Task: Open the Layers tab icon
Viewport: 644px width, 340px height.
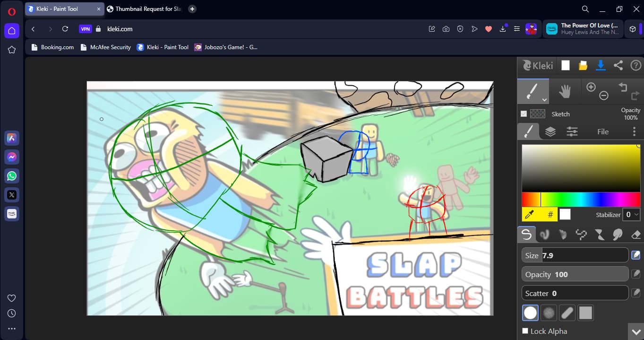Action: tap(550, 132)
